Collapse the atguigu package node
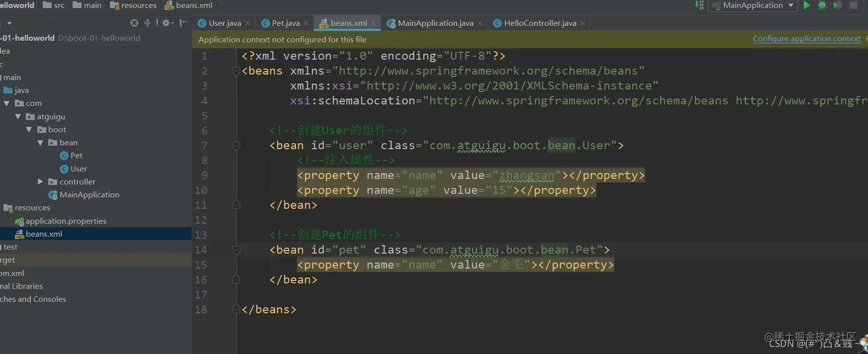 18,116
